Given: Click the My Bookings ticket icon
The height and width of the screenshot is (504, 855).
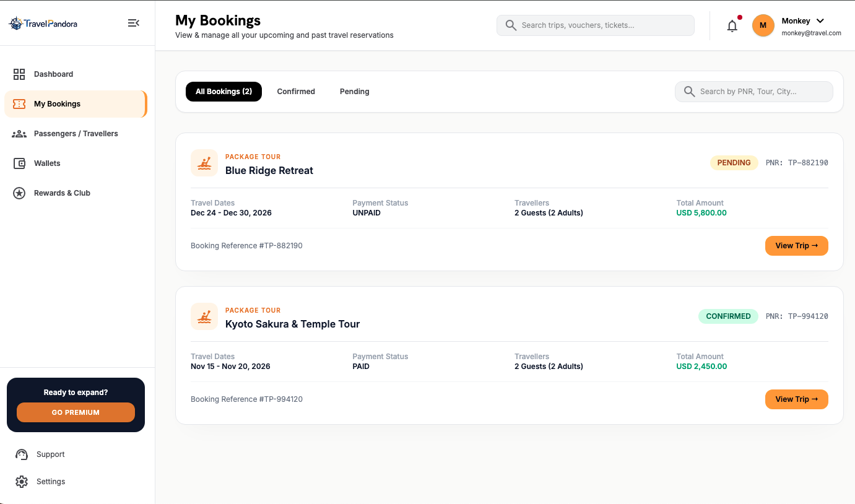Looking at the screenshot, I should 19,104.
